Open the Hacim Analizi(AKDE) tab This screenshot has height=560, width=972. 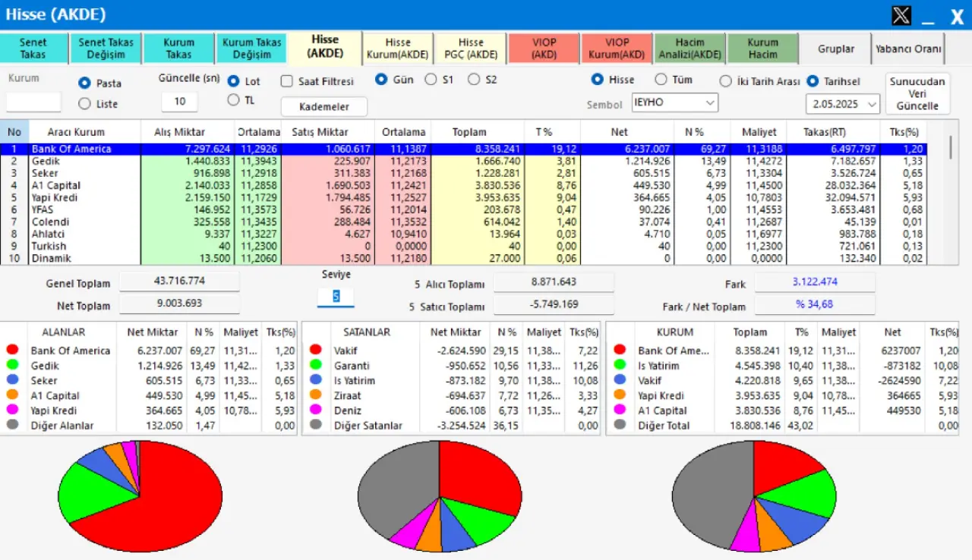click(690, 49)
